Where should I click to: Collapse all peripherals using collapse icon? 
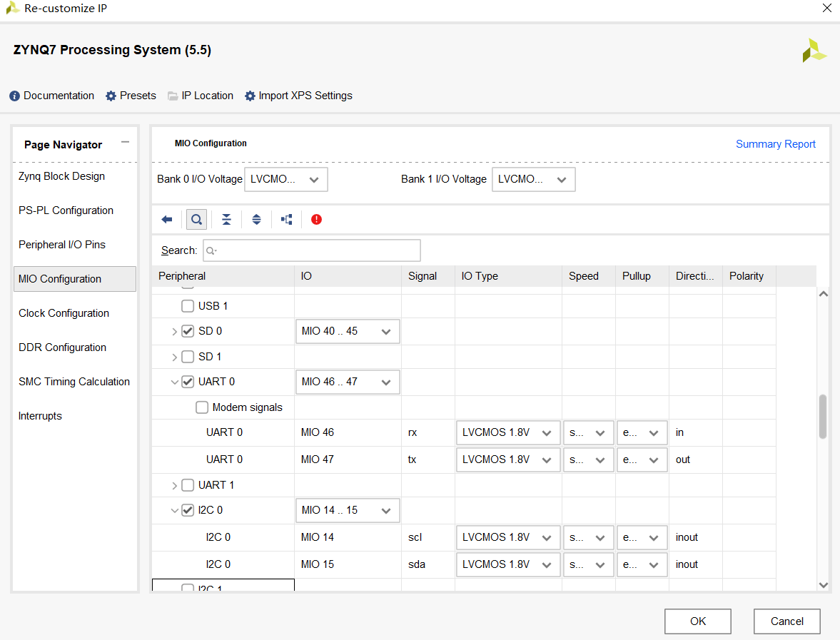click(226, 219)
